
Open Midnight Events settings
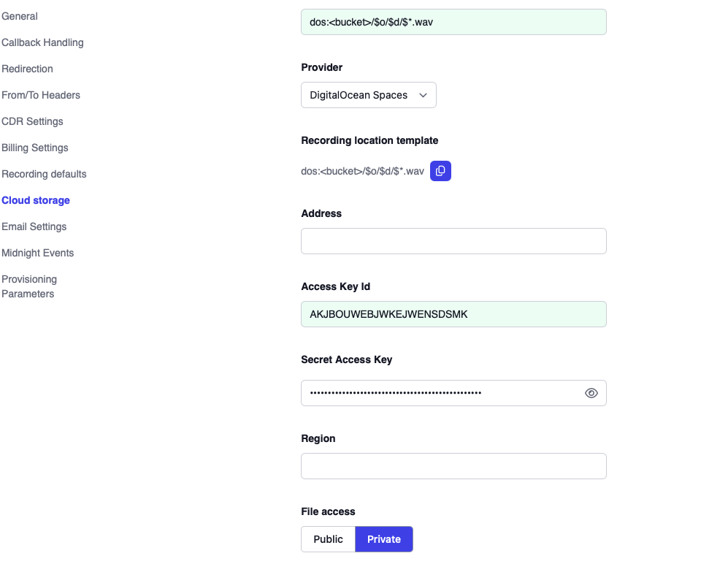38,253
